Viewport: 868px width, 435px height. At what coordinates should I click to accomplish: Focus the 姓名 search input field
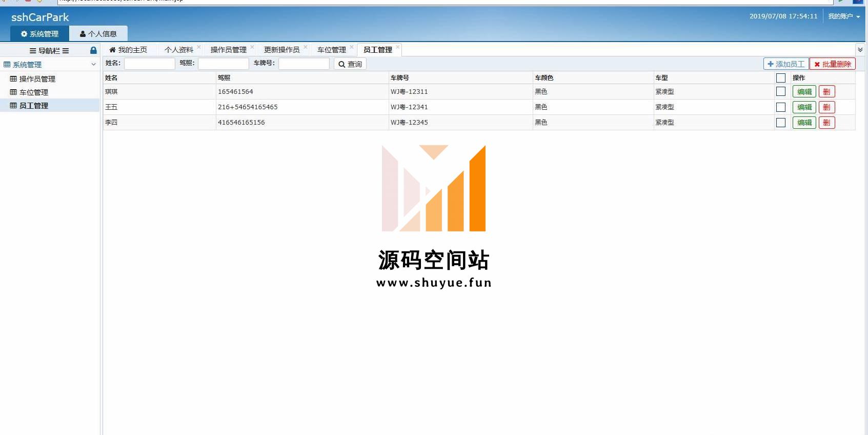[150, 64]
